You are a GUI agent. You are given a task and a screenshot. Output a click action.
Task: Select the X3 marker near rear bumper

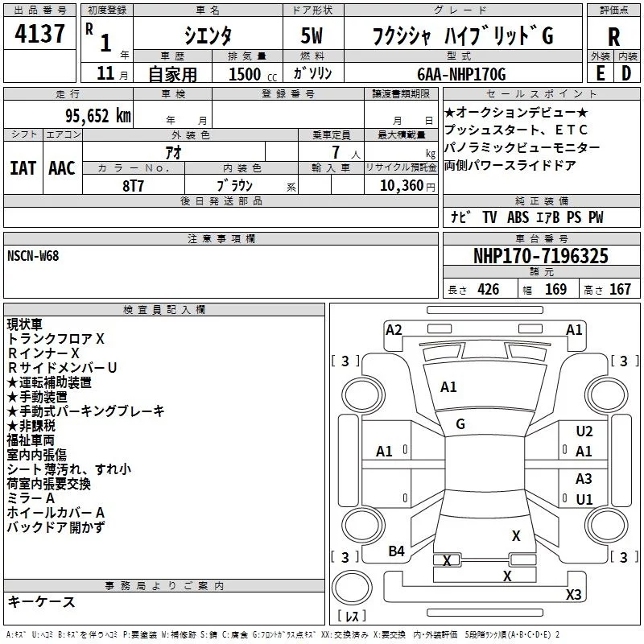click(x=573, y=595)
